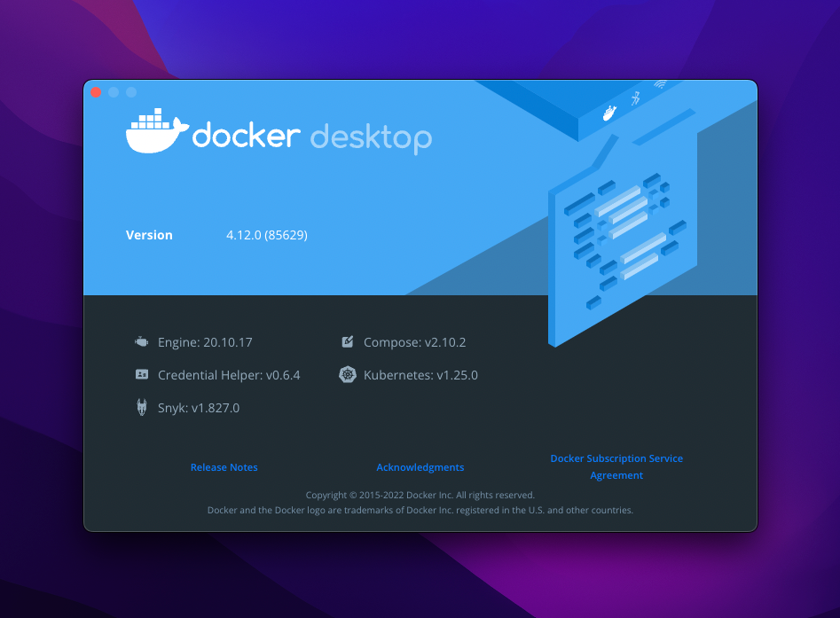The image size is (840, 618).
Task: Click the Credential Helper badge icon
Action: click(142, 374)
